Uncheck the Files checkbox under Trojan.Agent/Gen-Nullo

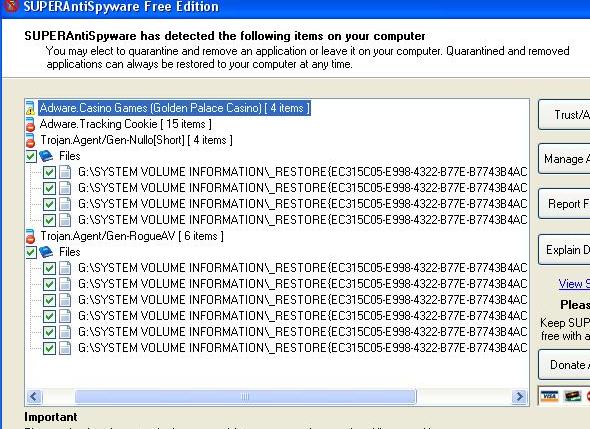tap(31, 156)
